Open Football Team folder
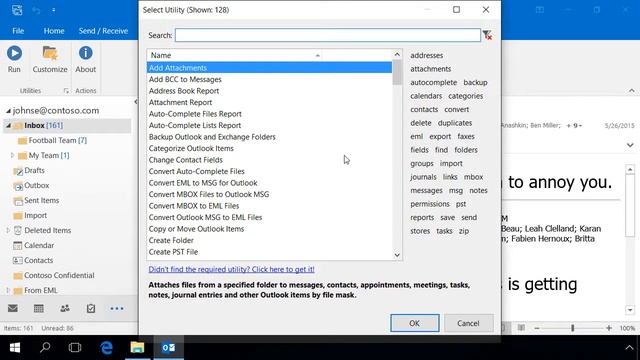This screenshot has width=640, height=360. (x=58, y=140)
